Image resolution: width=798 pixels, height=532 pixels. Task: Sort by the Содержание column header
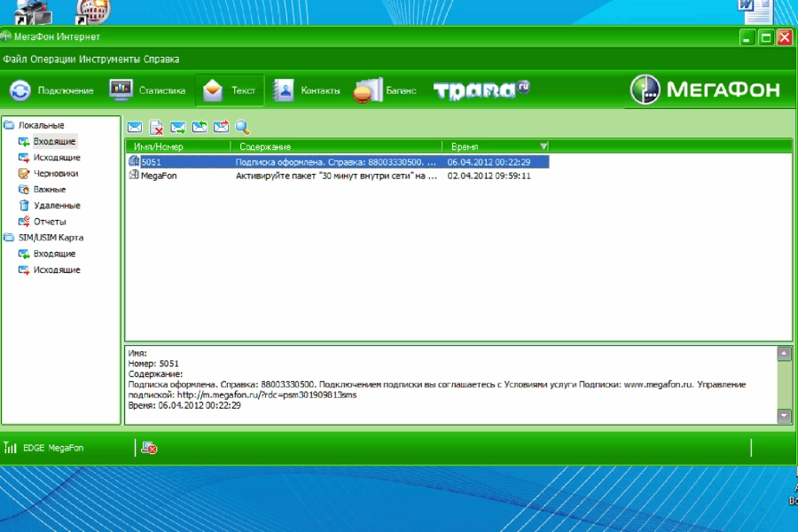336,146
